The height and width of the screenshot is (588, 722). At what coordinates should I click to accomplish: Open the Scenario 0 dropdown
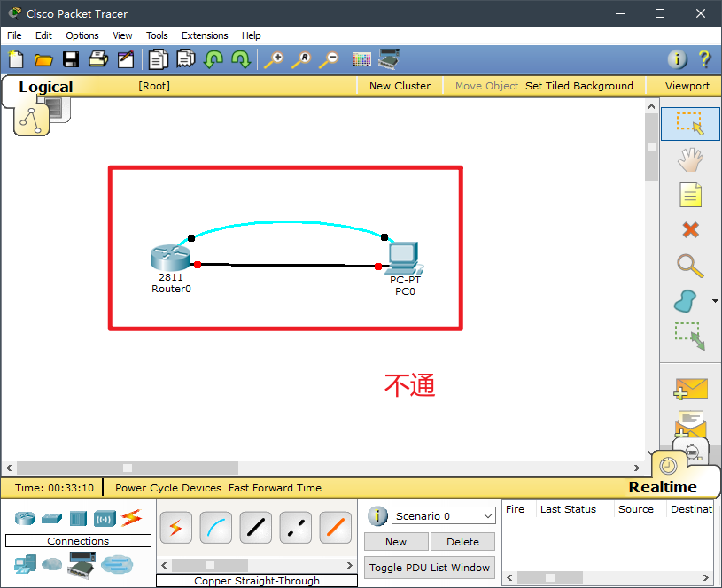click(x=444, y=516)
